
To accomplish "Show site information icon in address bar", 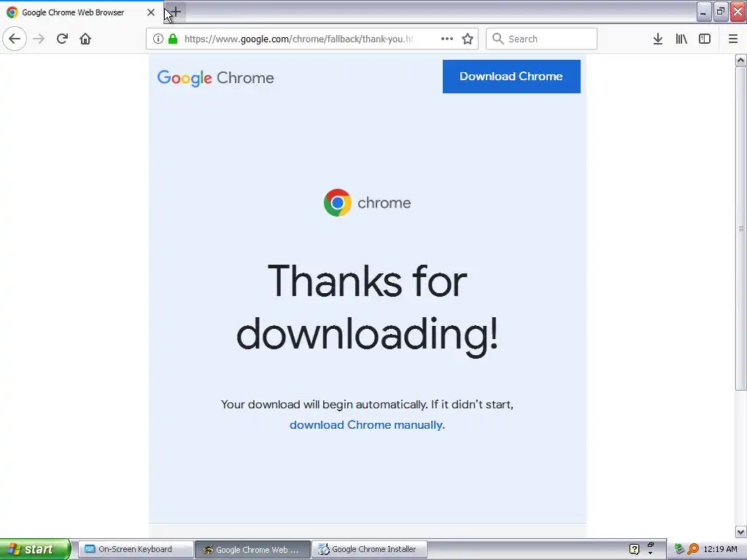I will tap(158, 39).
